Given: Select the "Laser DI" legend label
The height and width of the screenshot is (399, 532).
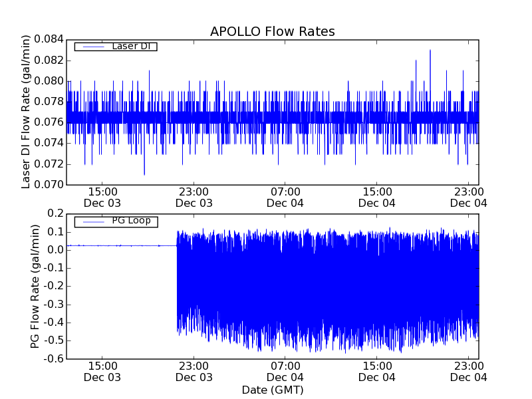Looking at the screenshot, I should pos(131,46).
